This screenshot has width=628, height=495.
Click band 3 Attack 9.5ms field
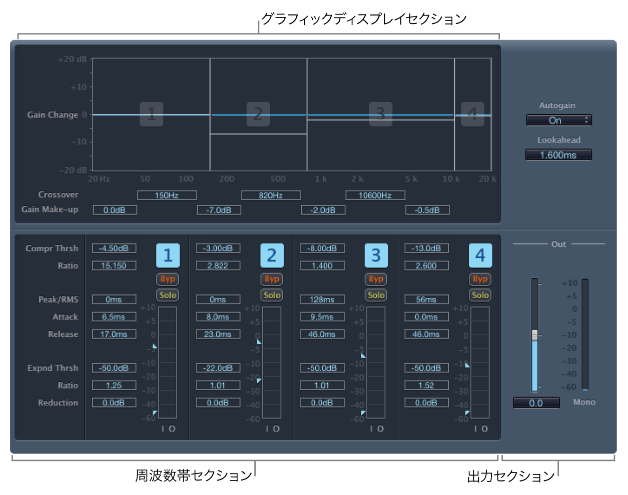(x=322, y=317)
